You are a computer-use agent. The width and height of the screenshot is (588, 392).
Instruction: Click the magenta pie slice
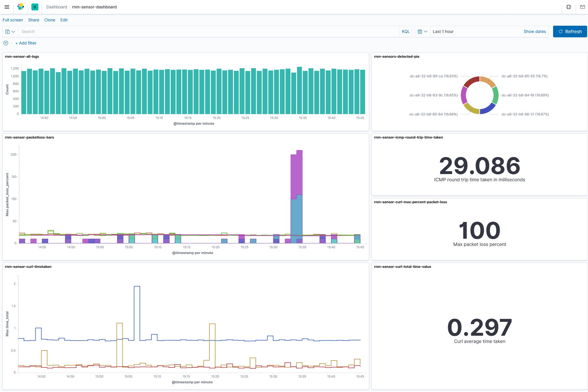coord(464,95)
